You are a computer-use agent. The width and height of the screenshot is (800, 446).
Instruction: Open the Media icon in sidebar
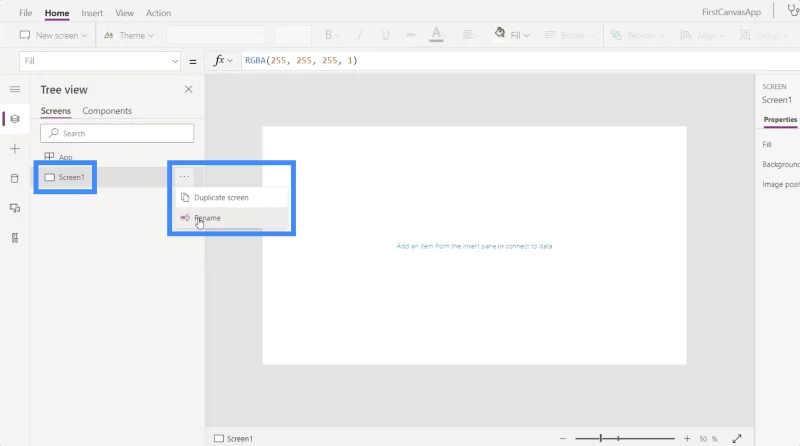click(15, 208)
